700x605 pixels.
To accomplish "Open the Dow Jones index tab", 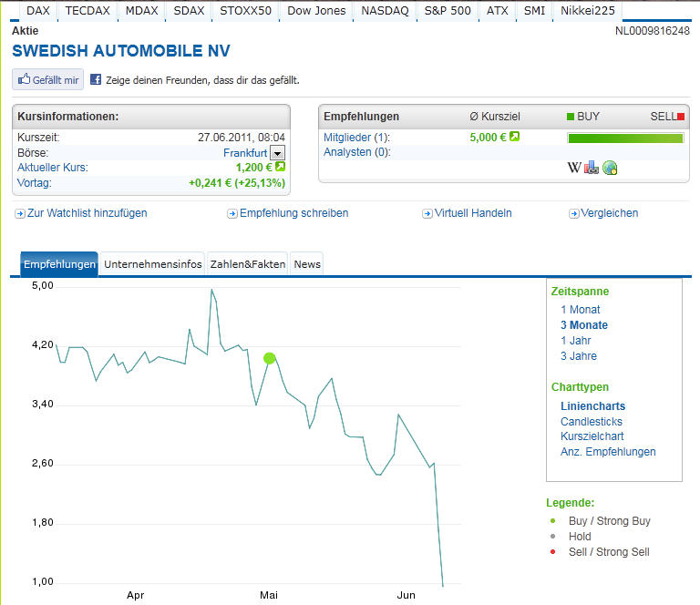I will 316,11.
